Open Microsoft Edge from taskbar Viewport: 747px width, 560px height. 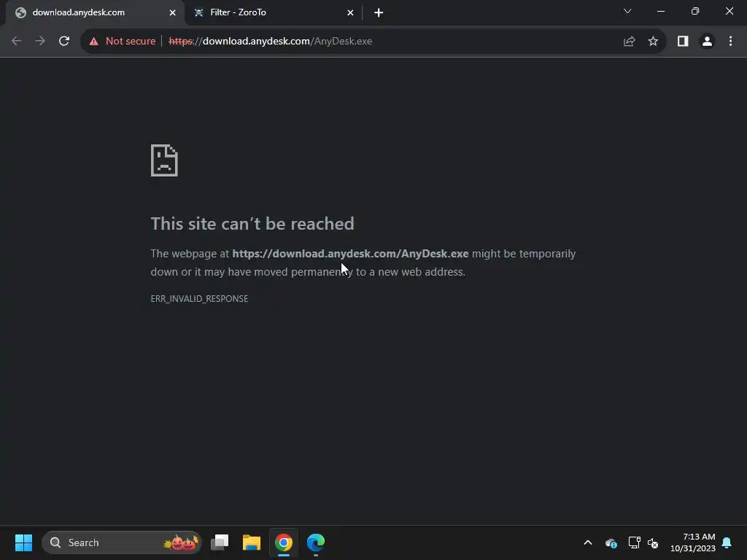point(315,542)
